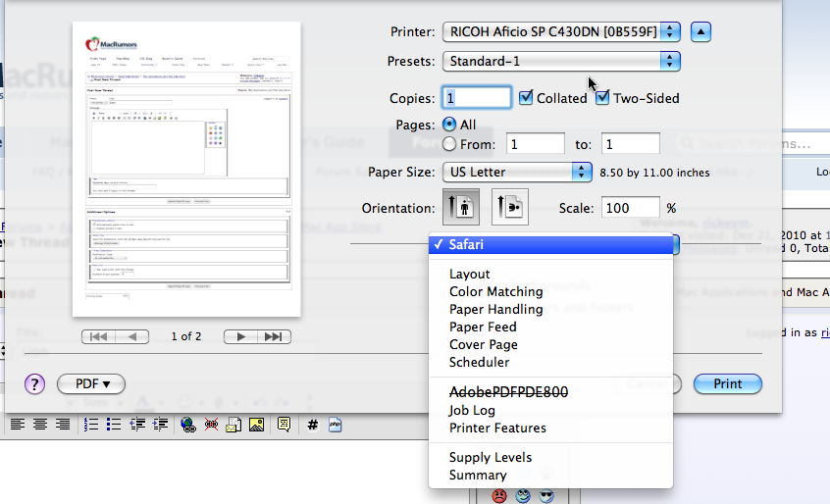Go to previous preview page

[x=132, y=337]
